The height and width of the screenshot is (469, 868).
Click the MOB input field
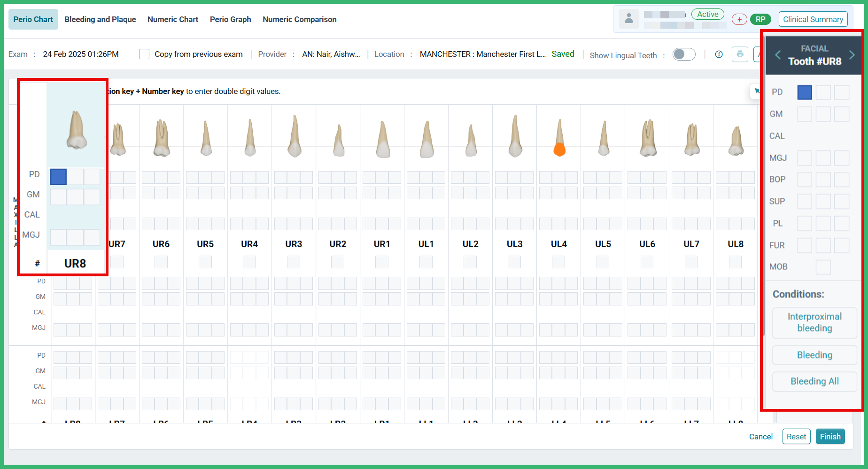pyautogui.click(x=823, y=267)
